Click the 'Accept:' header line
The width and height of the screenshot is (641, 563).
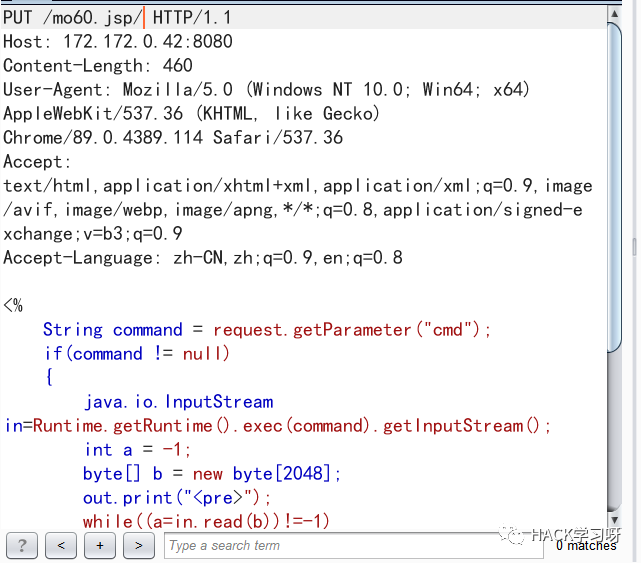pos(37,162)
